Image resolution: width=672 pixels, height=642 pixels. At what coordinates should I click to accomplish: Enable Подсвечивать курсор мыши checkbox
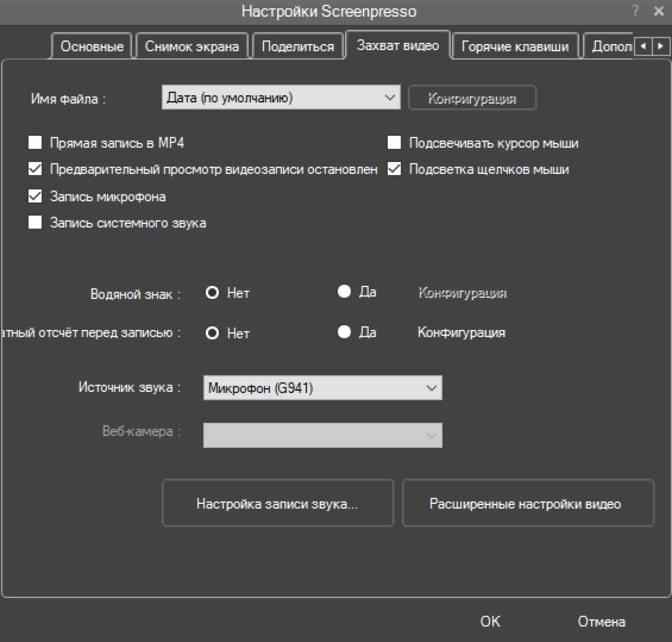point(394,143)
